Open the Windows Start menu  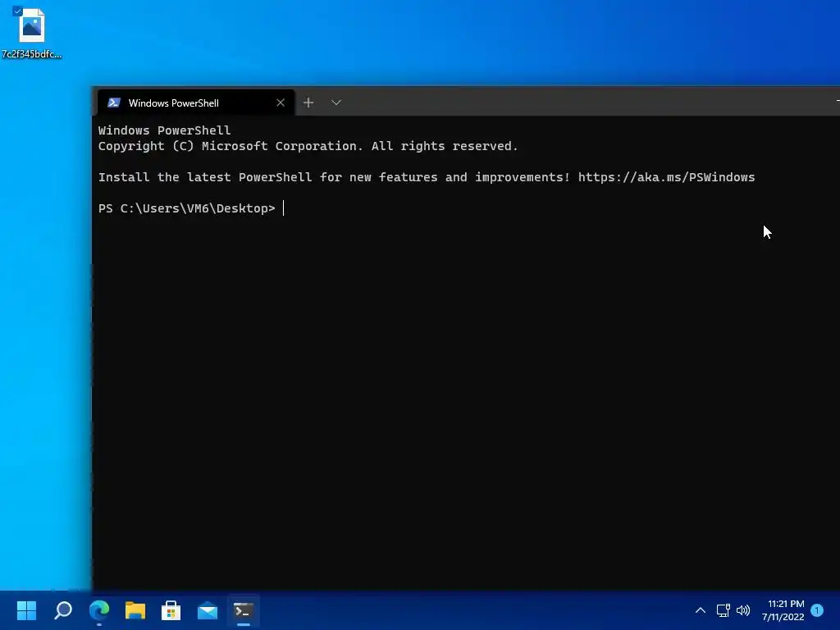pyautogui.click(x=26, y=610)
